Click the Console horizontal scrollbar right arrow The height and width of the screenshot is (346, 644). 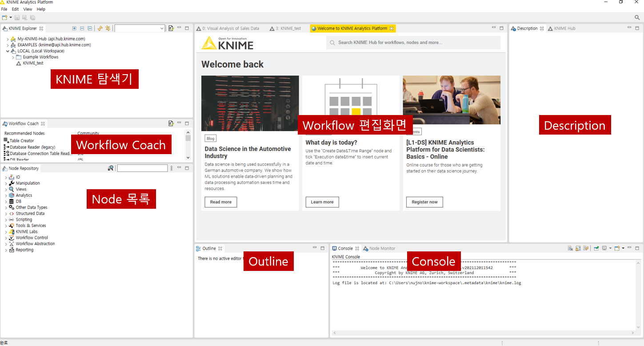coord(633,333)
